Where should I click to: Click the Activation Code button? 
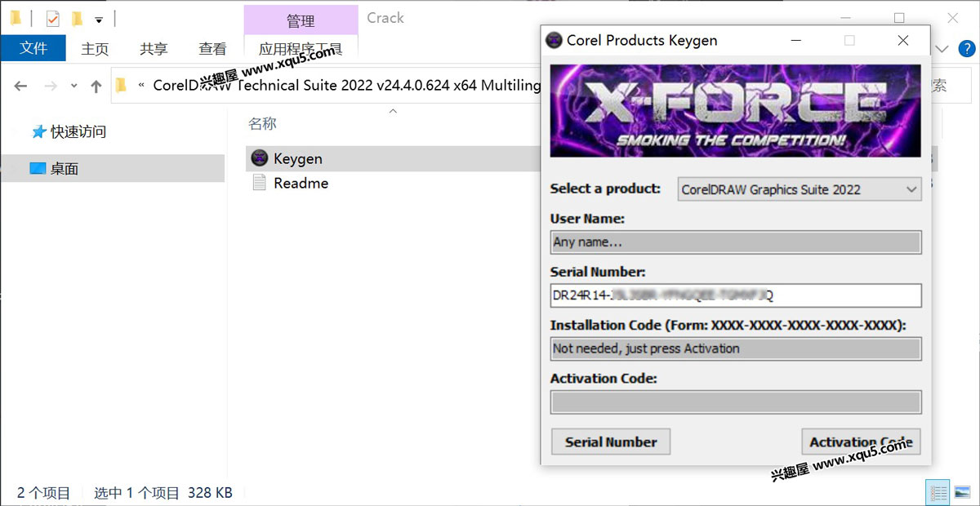(861, 442)
